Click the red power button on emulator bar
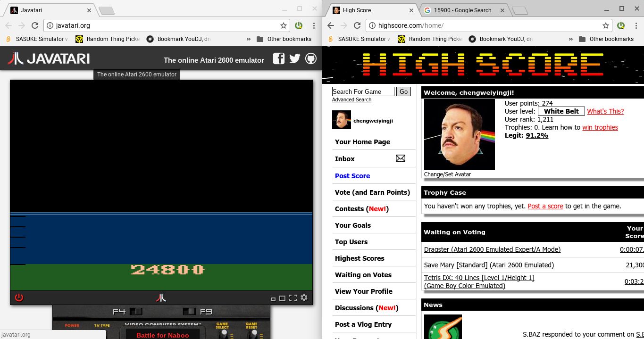The width and height of the screenshot is (644, 339). click(19, 298)
